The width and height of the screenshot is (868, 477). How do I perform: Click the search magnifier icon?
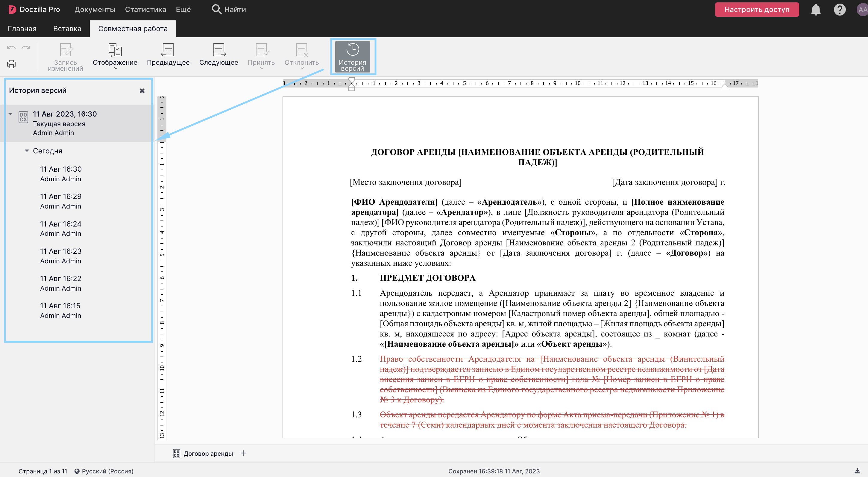click(x=216, y=10)
